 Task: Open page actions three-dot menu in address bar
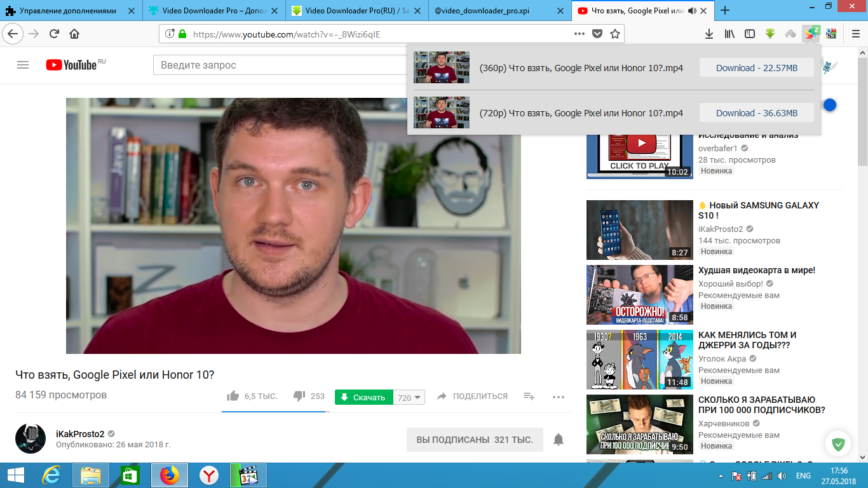[x=579, y=34]
